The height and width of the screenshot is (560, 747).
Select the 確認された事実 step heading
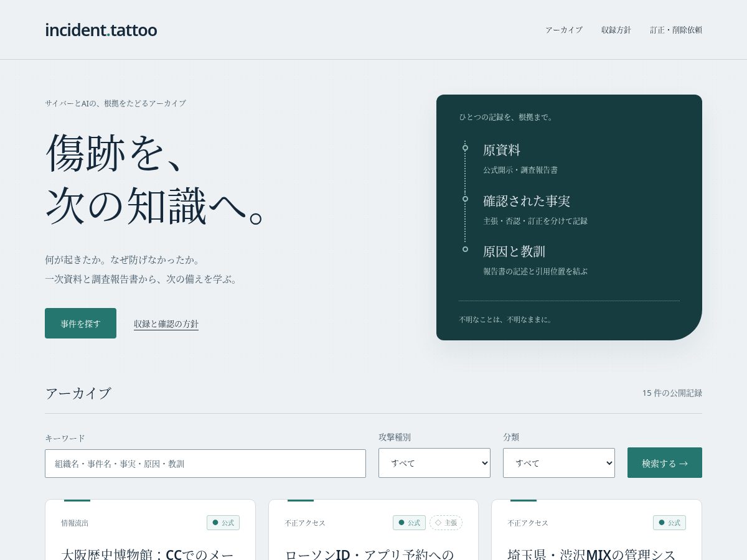coord(527,201)
